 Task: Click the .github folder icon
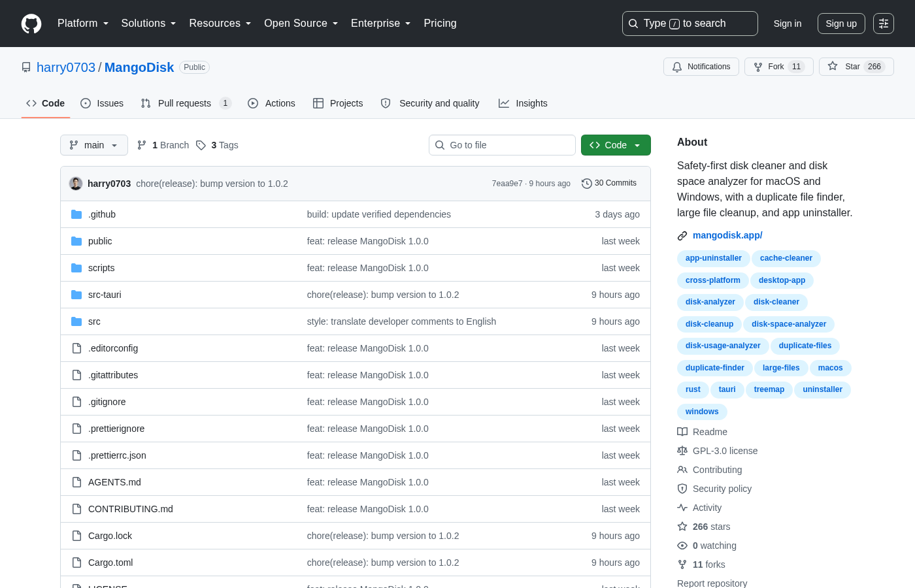[76, 214]
